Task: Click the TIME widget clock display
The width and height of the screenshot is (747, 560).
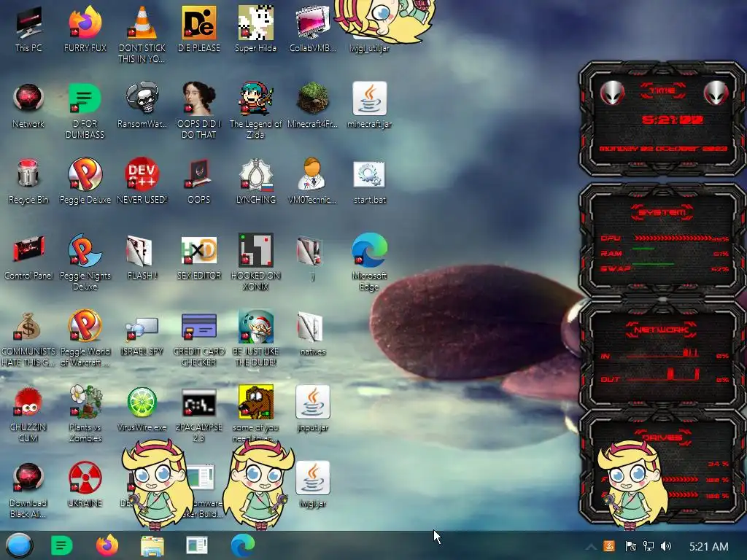Action: pyautogui.click(x=672, y=120)
